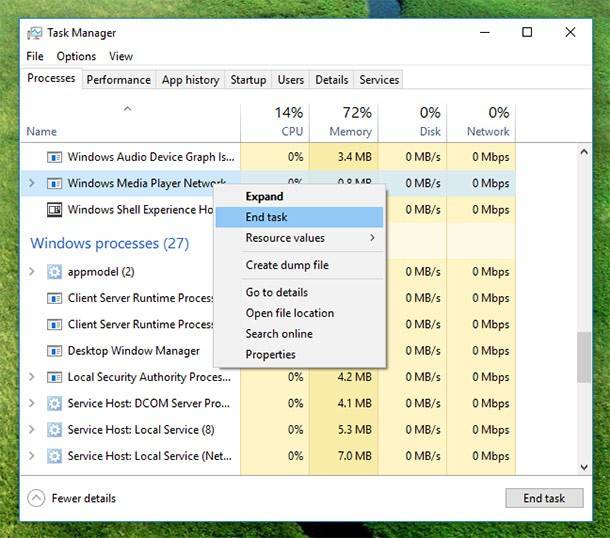The width and height of the screenshot is (610, 538).
Task: Select the Windows Shell Experience Host row
Action: tap(117, 210)
